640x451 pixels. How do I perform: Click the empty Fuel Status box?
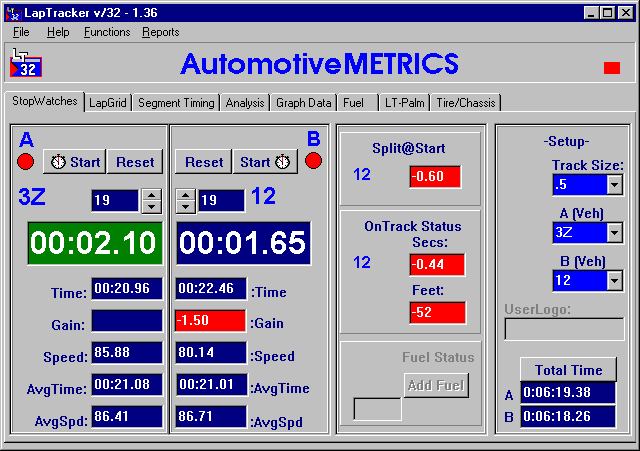378,409
